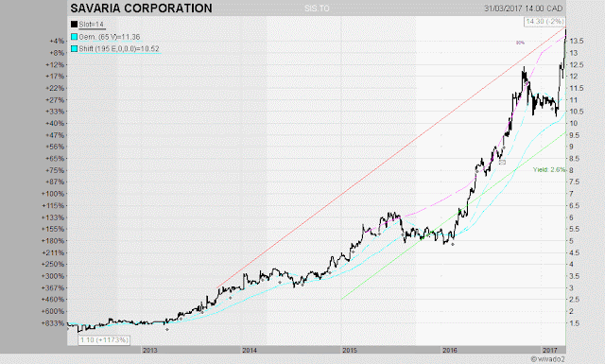605x364 pixels.
Task: Click the 2014 year label on time axis
Action: (x=250, y=350)
